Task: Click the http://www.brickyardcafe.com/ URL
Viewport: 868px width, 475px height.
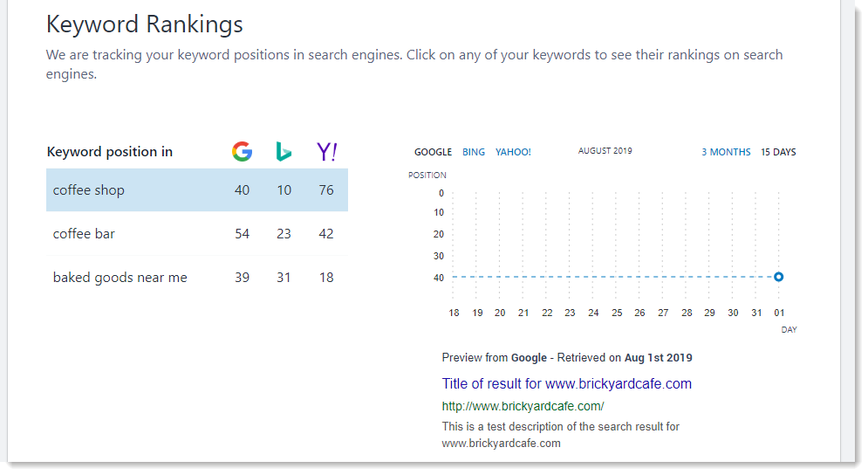Action: point(523,406)
